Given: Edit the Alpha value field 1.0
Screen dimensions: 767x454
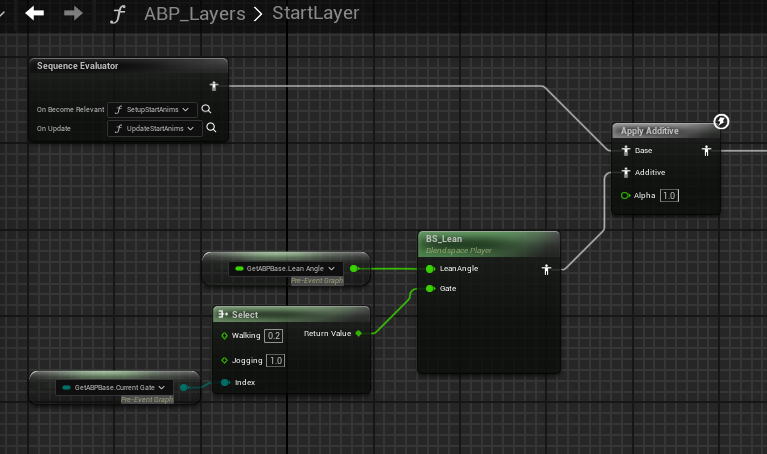Looking at the screenshot, I should [x=669, y=196].
